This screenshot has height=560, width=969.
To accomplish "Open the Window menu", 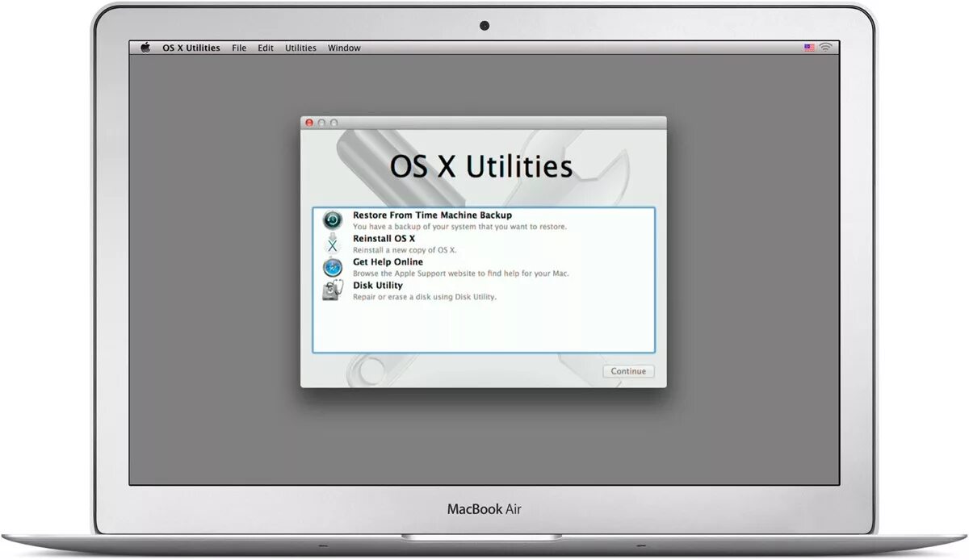I will 344,48.
